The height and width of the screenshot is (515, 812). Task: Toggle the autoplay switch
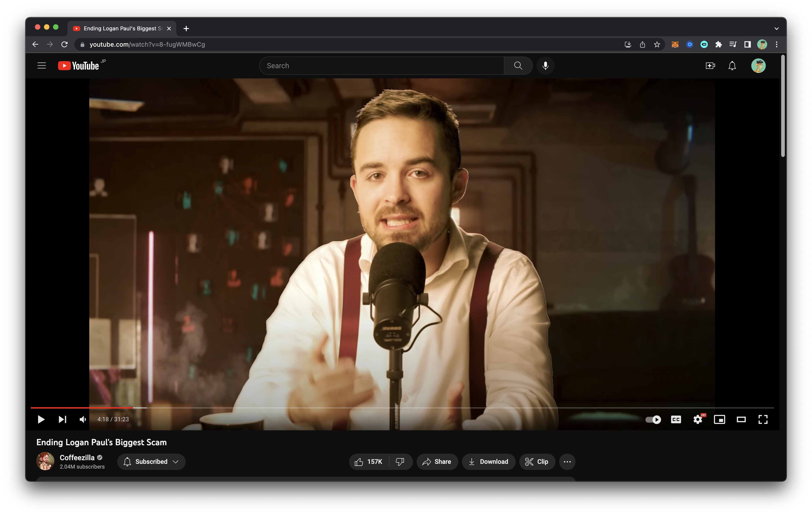[x=653, y=419]
